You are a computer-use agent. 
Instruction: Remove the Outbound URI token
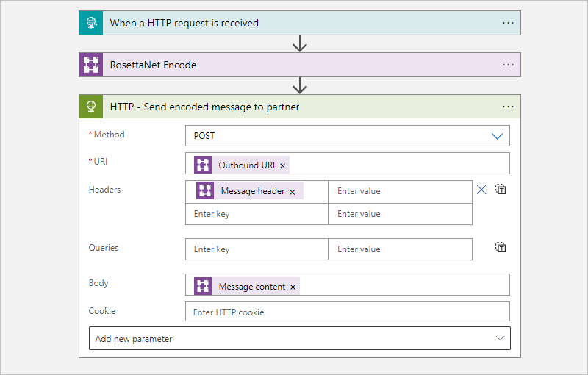[x=283, y=166]
